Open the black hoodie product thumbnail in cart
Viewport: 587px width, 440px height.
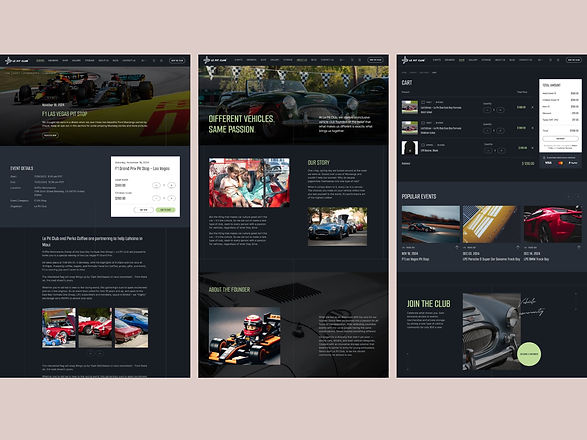[x=410, y=148]
